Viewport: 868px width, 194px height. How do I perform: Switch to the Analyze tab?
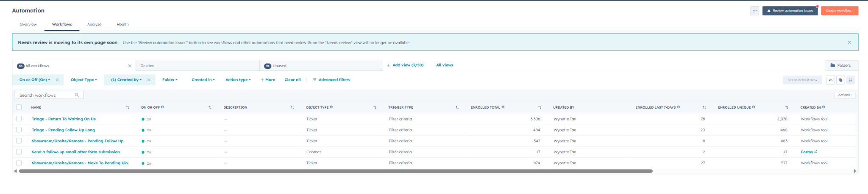(94, 24)
